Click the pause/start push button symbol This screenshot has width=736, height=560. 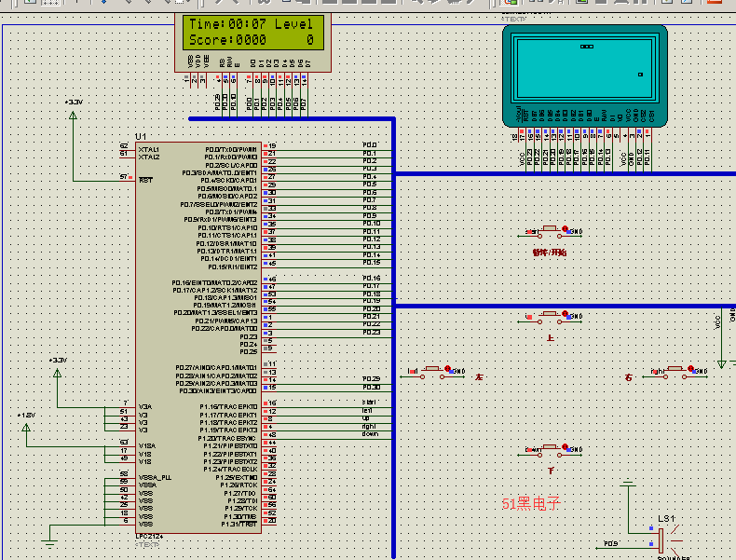(550, 229)
